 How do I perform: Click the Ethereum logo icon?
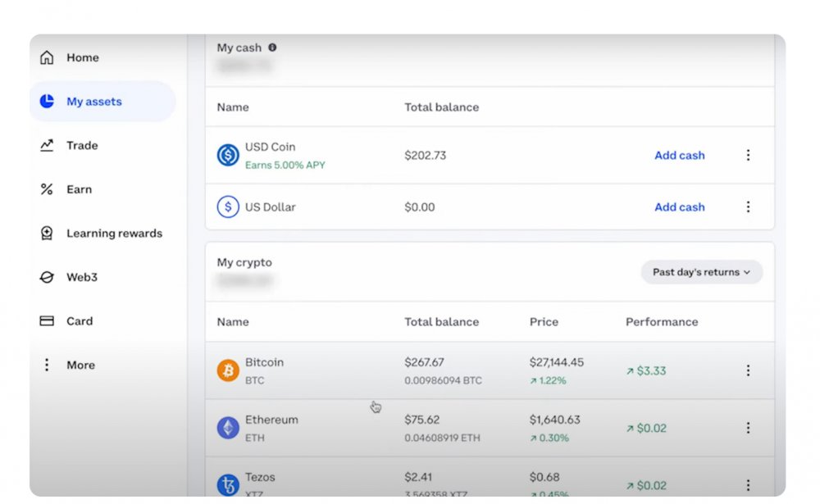[228, 428]
